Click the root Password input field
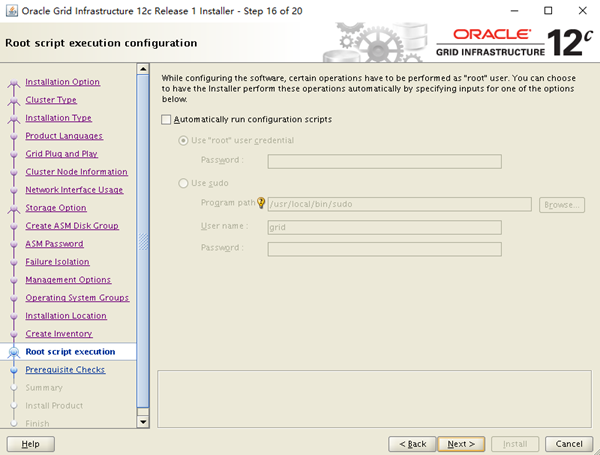600x455 pixels. coord(385,161)
